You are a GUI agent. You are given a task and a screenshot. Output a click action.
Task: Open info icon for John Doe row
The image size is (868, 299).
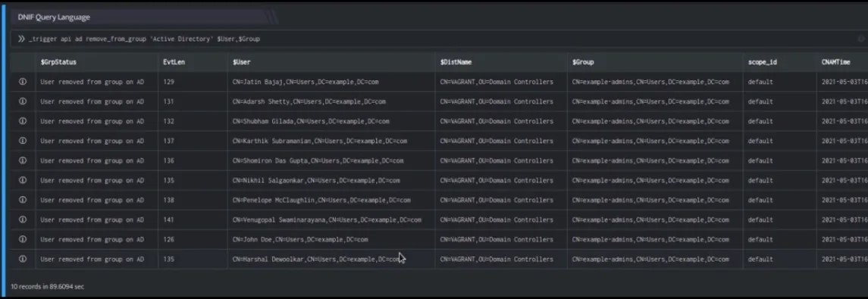(23, 239)
